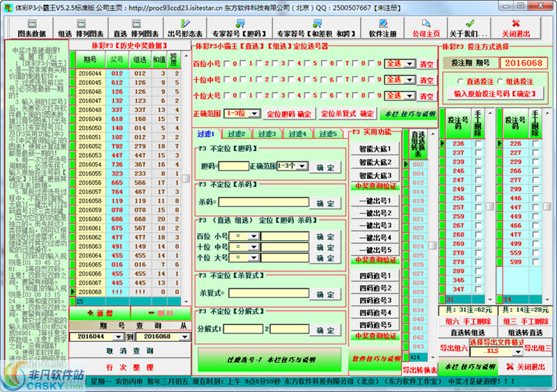Click the 直选转组选 button
Viewport: 557px width, 392px height.
tap(467, 332)
